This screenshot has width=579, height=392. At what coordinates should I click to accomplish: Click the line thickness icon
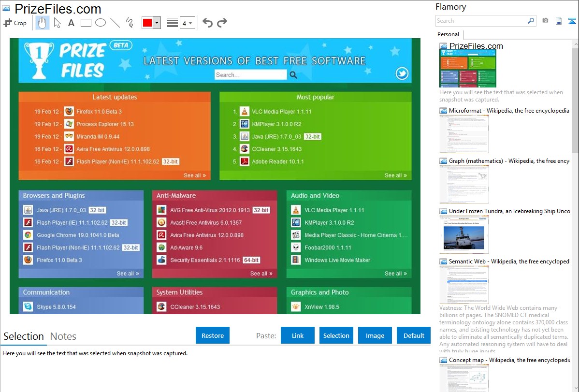coord(173,23)
